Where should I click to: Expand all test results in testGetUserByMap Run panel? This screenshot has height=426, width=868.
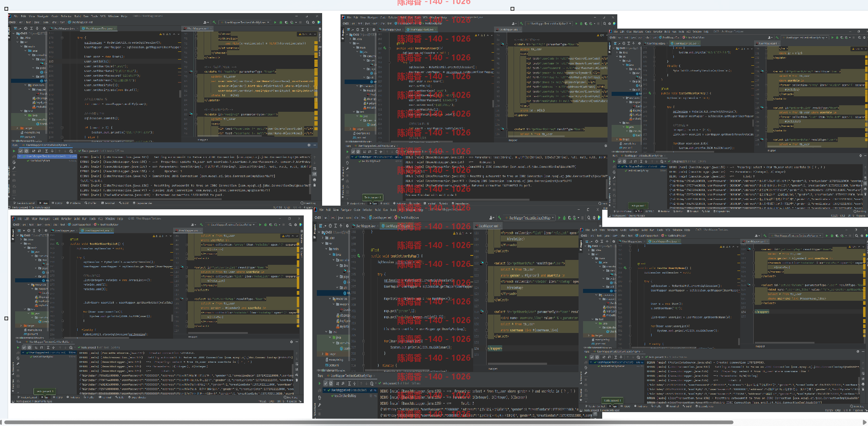pos(349,383)
